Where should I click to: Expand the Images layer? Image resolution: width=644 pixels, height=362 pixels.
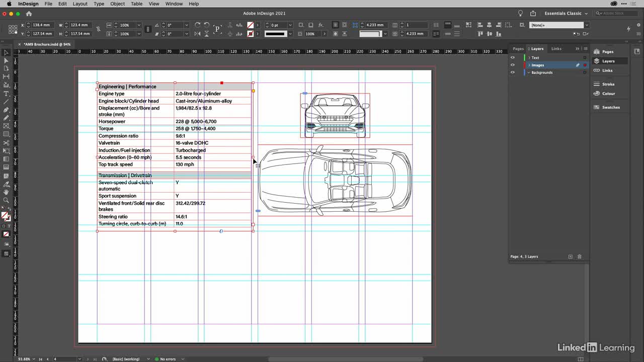(529, 65)
